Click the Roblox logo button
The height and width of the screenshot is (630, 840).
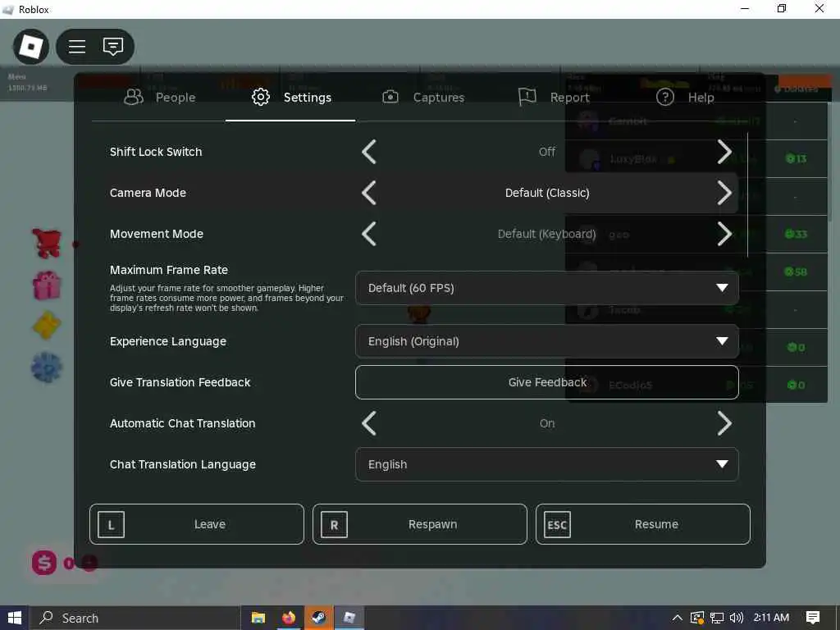tap(31, 47)
